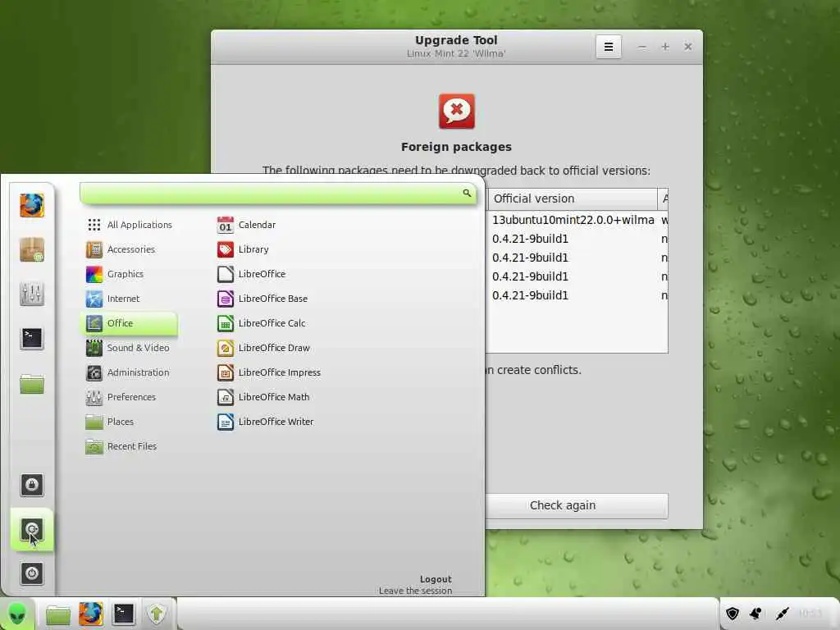Click the Mint menu button on panel
Image resolution: width=840 pixels, height=630 pixels.
[17, 614]
